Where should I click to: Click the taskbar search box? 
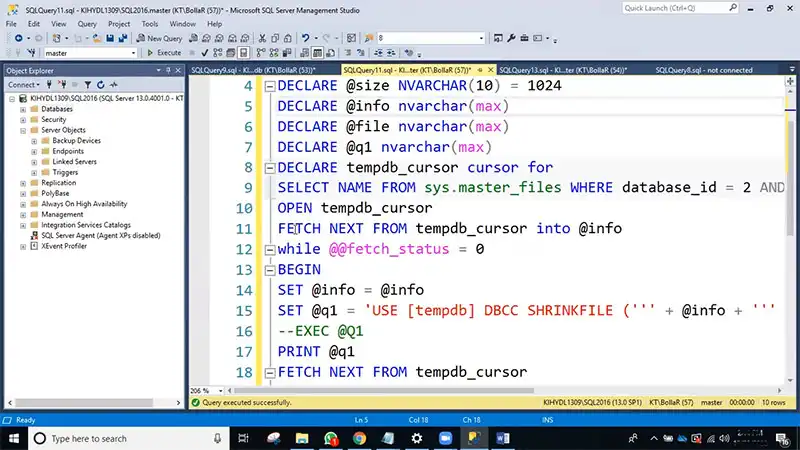128,438
